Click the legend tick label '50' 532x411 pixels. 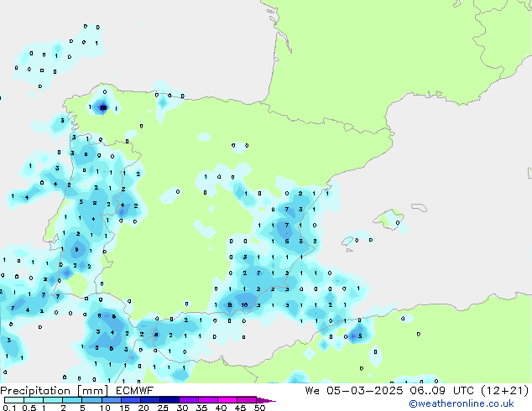pyautogui.click(x=259, y=408)
